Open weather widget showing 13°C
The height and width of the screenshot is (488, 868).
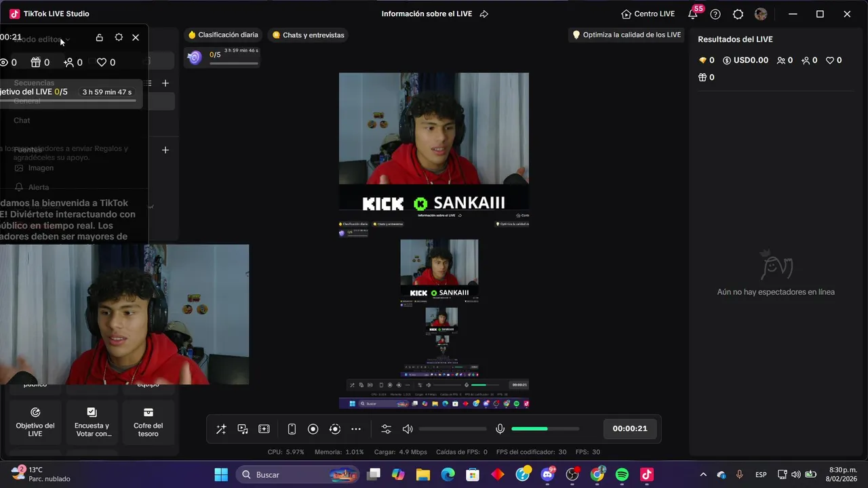tap(41, 474)
